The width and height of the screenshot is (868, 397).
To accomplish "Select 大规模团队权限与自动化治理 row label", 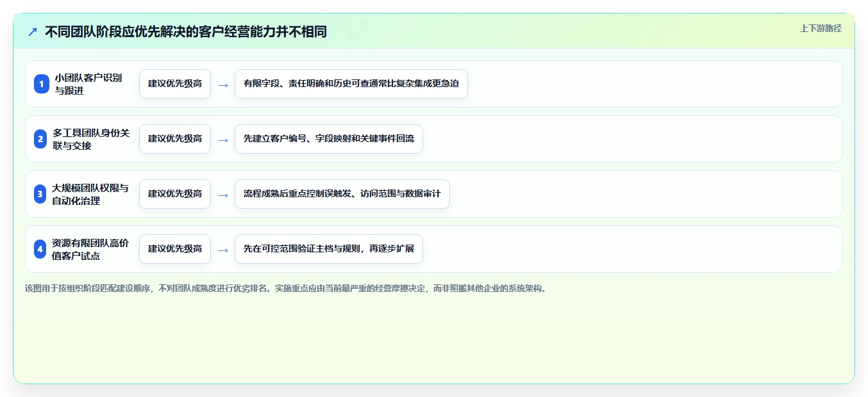I will (90, 194).
